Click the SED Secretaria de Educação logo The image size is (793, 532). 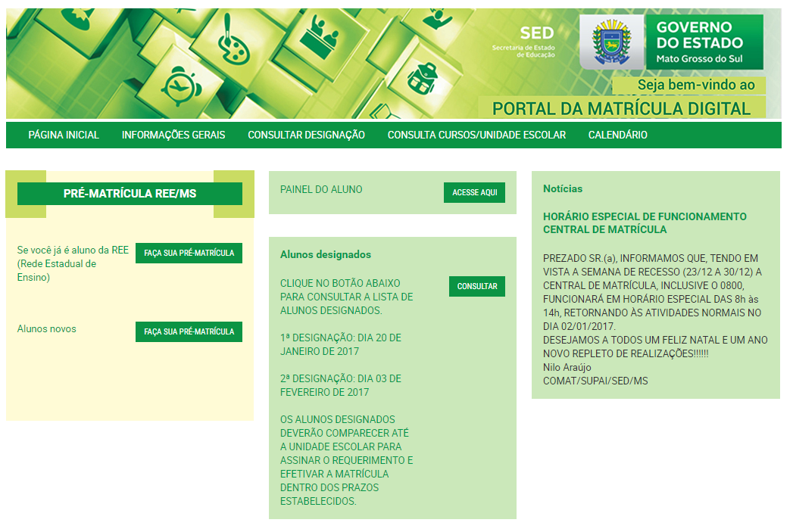tap(523, 42)
